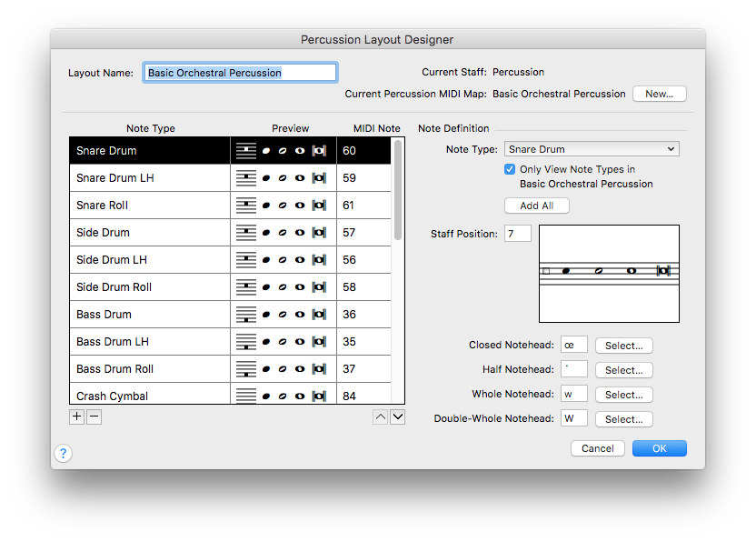756x542 pixels.
Task: Open help with the question mark button
Action: coord(64,453)
